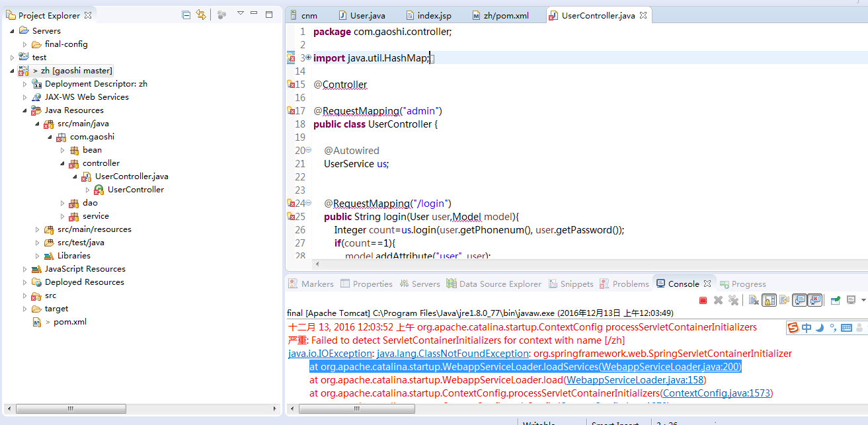
Task: Open the Progress view tab
Action: (x=743, y=284)
